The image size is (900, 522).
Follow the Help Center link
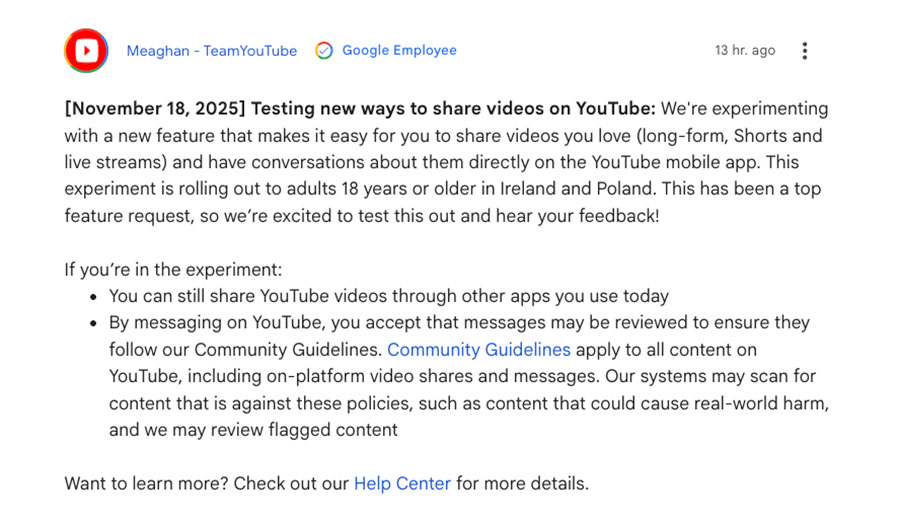coord(402,484)
